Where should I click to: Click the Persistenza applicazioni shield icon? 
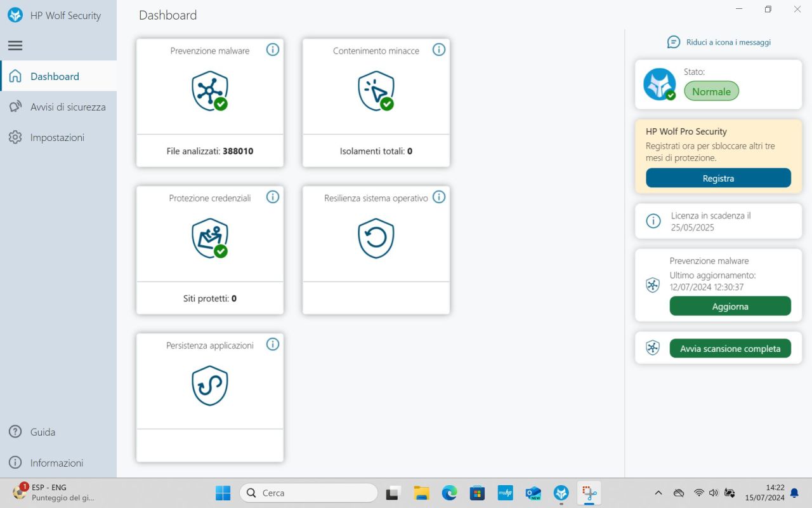click(x=210, y=385)
